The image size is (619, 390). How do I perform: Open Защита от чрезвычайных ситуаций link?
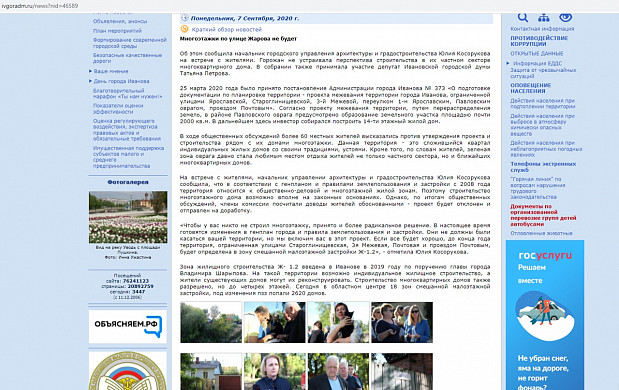coord(543,73)
